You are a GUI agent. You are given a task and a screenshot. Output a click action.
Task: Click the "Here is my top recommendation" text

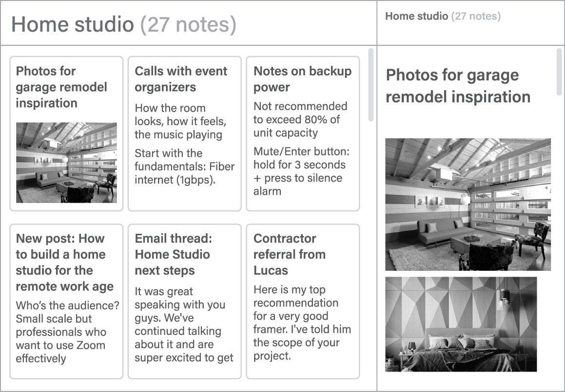click(302, 323)
